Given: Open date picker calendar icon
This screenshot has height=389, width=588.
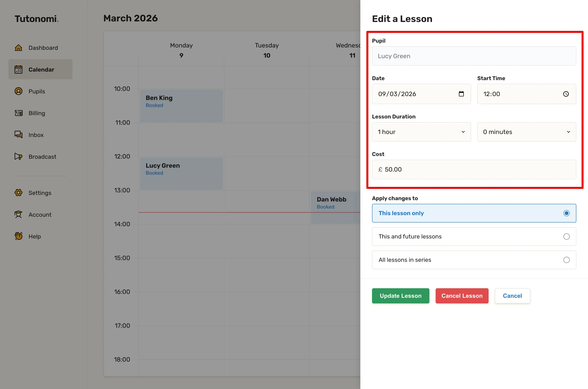Looking at the screenshot, I should pos(461,94).
